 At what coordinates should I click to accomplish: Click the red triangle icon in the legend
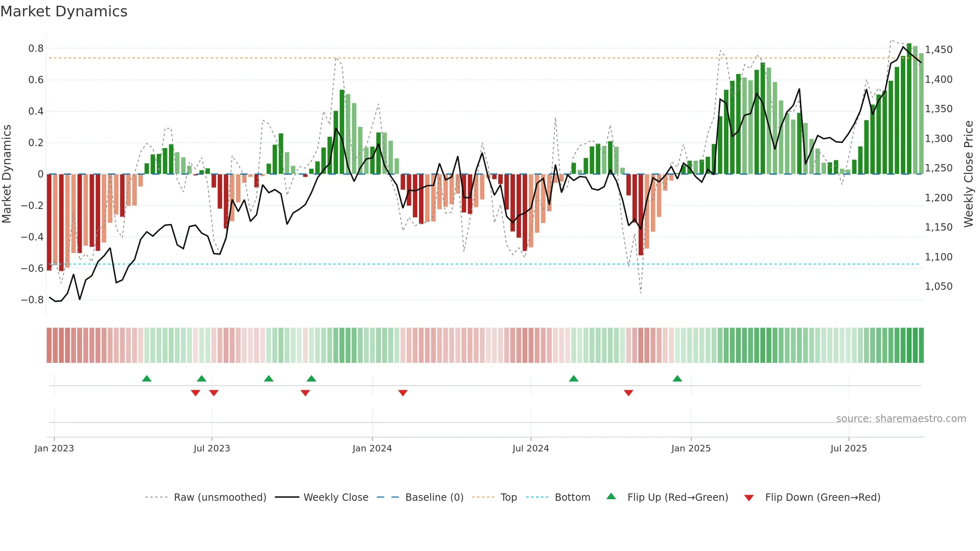point(749,498)
